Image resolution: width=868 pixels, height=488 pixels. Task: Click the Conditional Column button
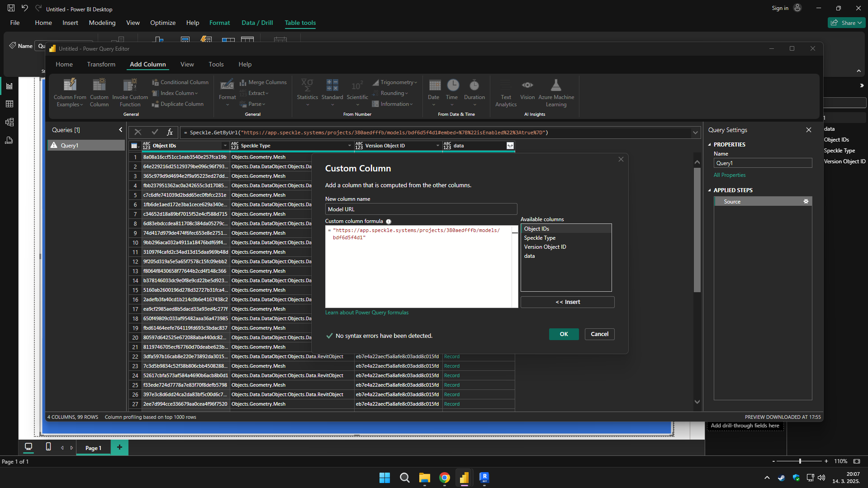coord(180,82)
